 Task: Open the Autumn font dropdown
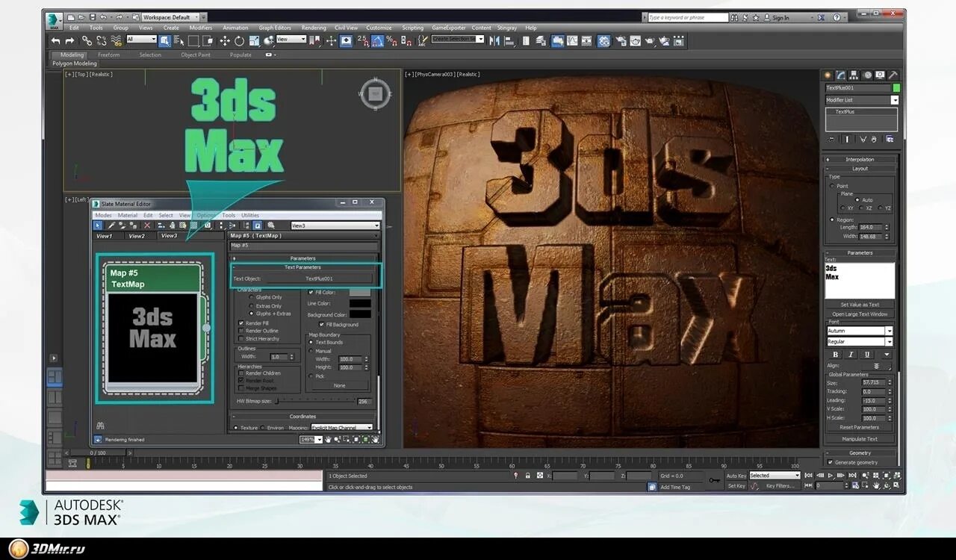889,330
